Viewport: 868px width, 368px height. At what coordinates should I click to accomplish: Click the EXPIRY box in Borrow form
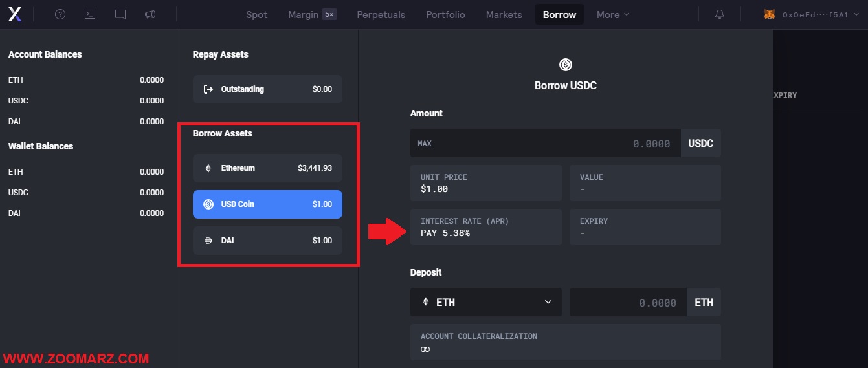pyautogui.click(x=645, y=227)
